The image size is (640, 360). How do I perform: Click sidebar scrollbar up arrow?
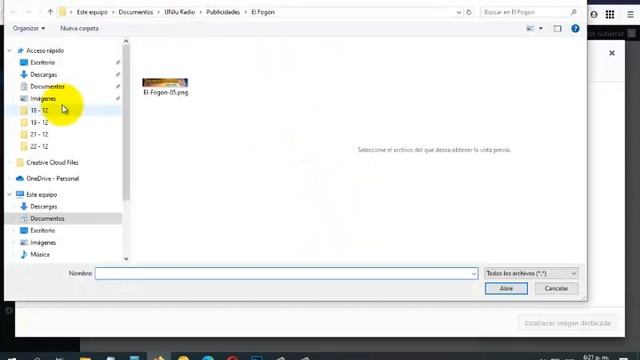(126, 41)
